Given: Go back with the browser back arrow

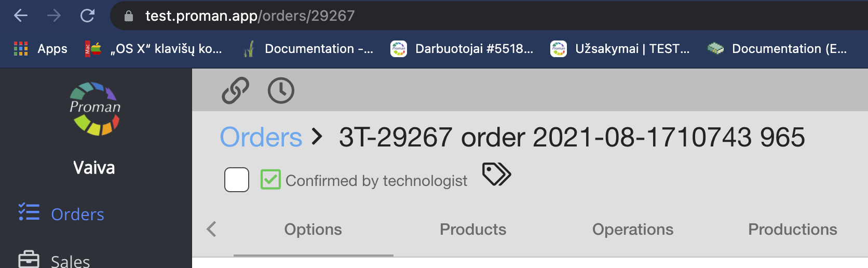Looking at the screenshot, I should 21,16.
